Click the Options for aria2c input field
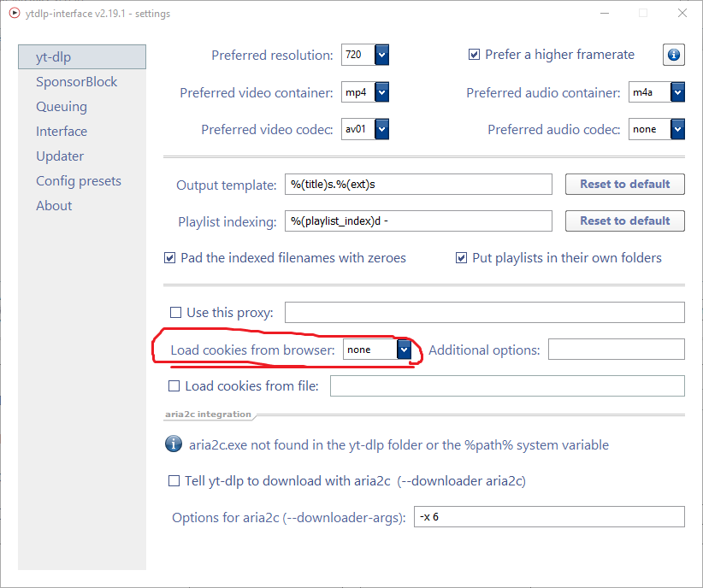Image resolution: width=703 pixels, height=588 pixels. [x=549, y=517]
